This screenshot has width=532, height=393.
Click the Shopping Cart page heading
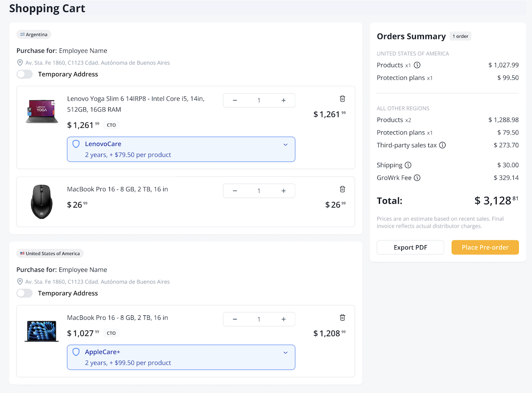pyautogui.click(x=47, y=8)
